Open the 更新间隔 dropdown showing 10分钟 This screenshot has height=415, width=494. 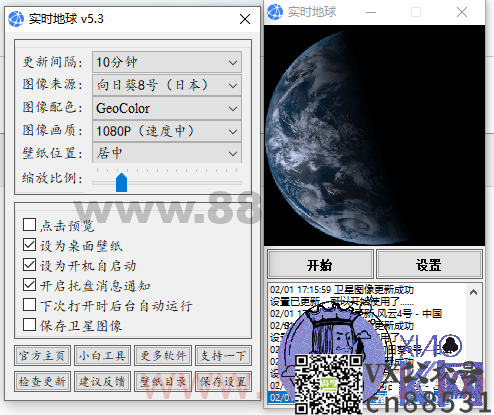point(167,62)
